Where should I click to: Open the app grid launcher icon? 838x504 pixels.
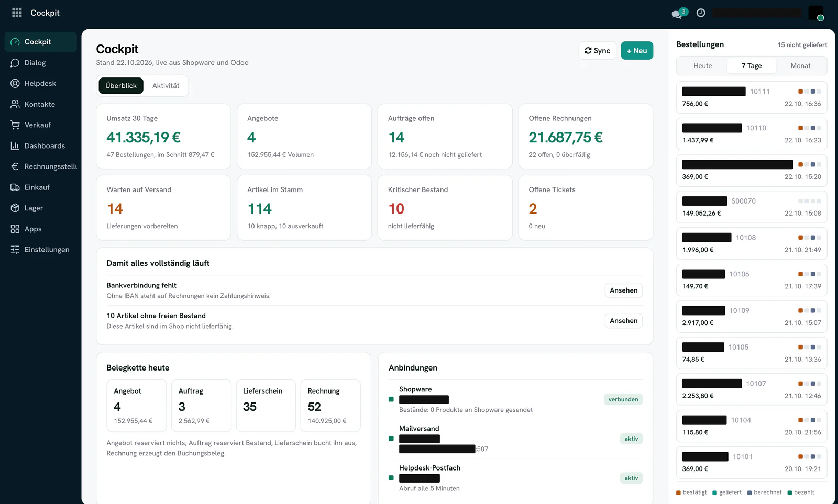[x=17, y=13]
